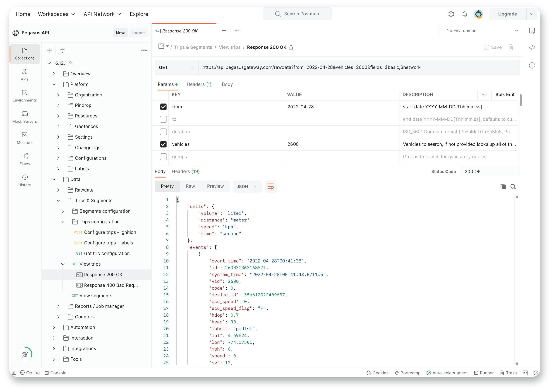This screenshot has width=553, height=392.
Task: Open the Upgrade dropdown arrow
Action: [532, 14]
